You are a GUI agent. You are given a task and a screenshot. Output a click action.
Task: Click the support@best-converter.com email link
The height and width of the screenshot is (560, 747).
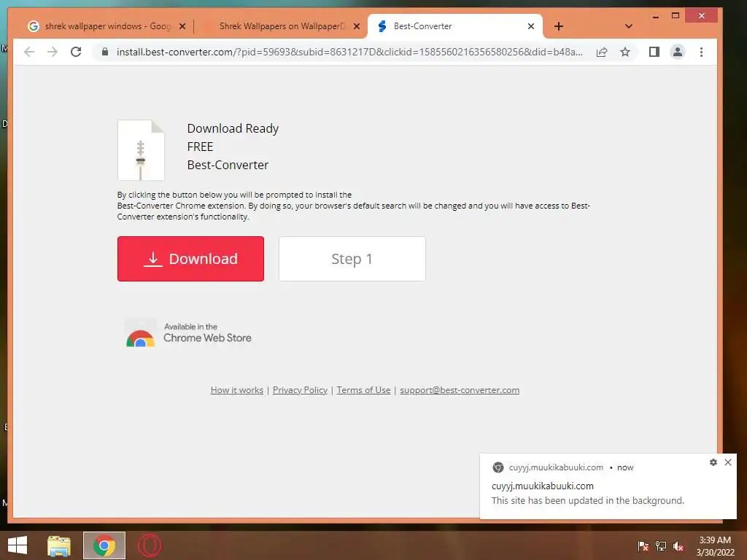(460, 390)
